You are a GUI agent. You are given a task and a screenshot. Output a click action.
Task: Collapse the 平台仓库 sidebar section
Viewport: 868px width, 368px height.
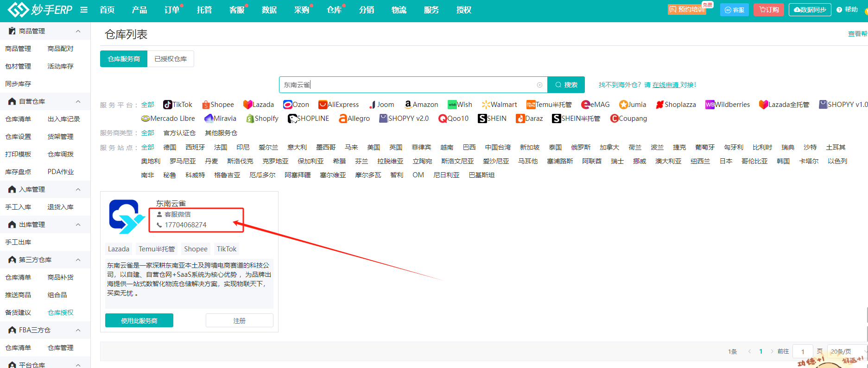pos(78,365)
